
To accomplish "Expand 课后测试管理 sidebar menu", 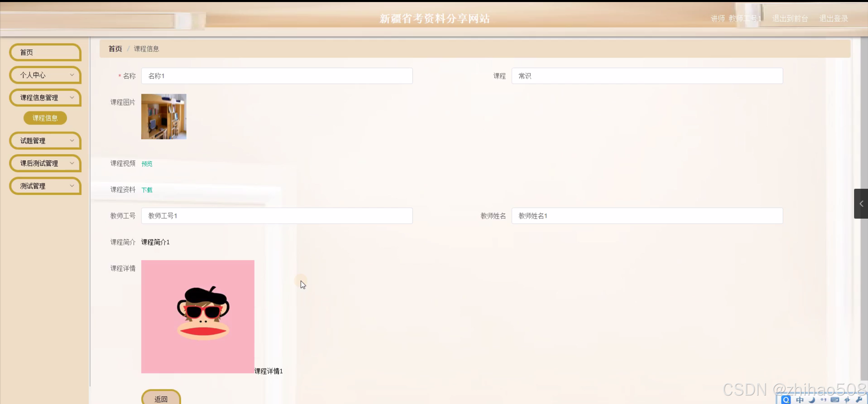I will click(45, 163).
